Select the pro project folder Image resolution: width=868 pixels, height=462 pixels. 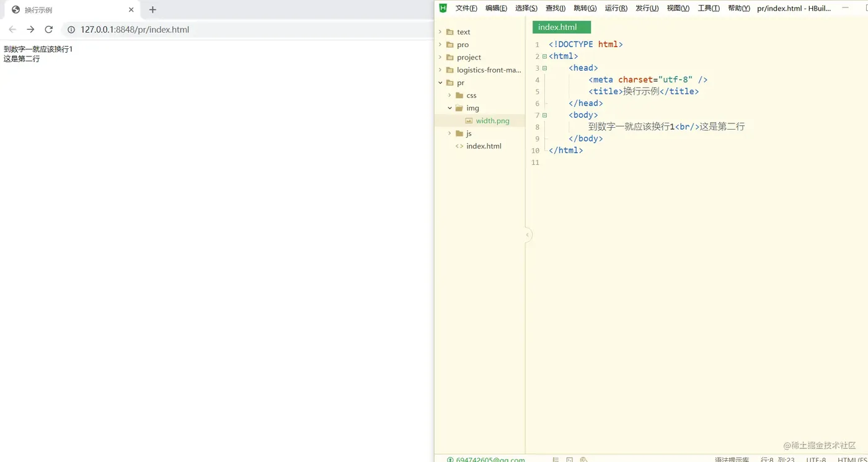click(x=480, y=45)
